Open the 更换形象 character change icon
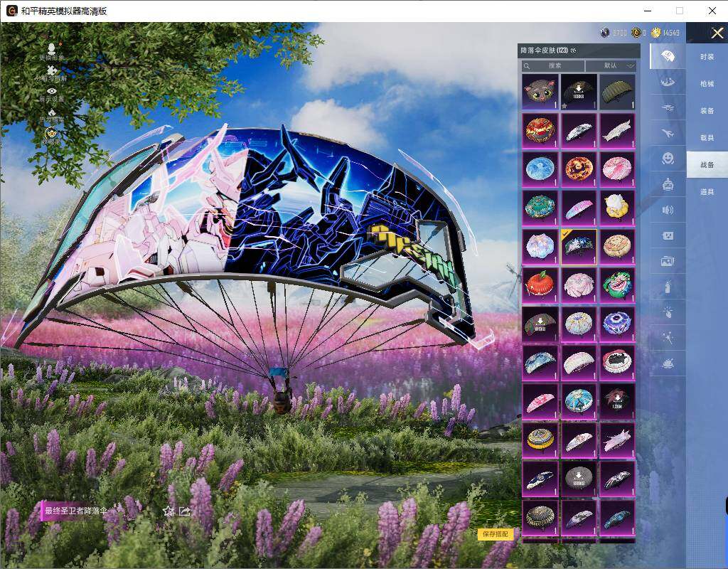 (x=51, y=48)
